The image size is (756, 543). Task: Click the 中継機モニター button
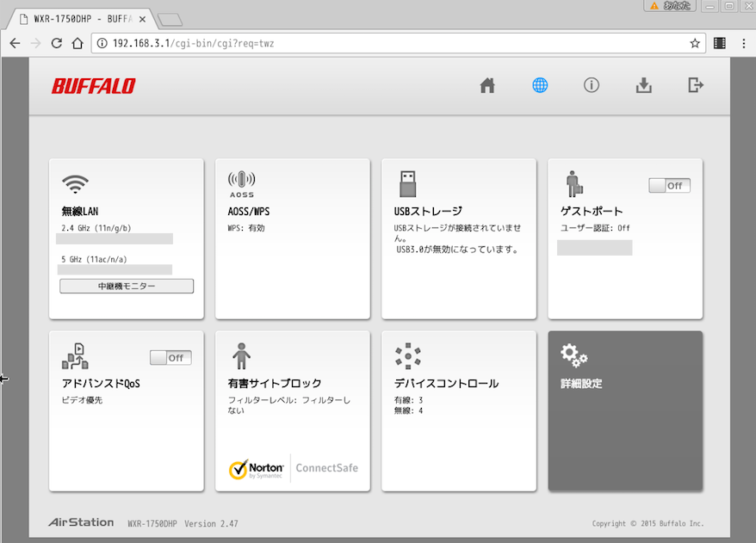point(127,287)
